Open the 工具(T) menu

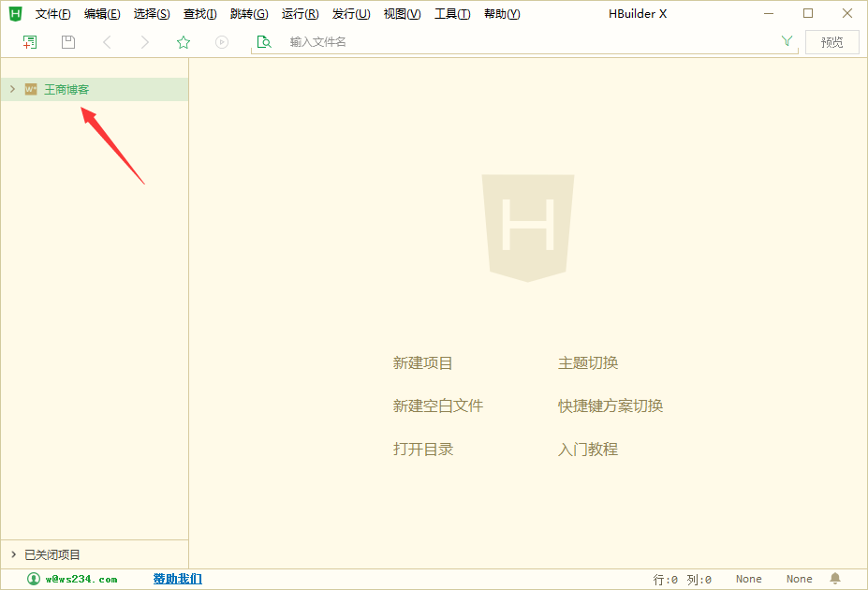452,14
